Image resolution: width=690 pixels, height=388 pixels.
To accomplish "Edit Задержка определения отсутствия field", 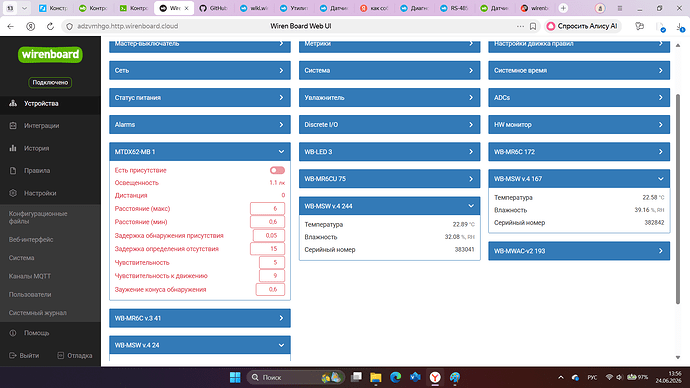I will [x=268, y=249].
